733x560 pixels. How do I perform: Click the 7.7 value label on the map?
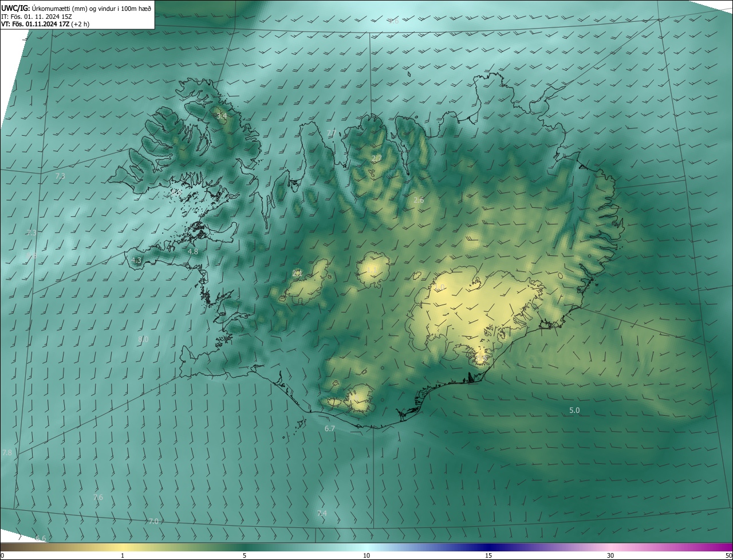coord(332,133)
